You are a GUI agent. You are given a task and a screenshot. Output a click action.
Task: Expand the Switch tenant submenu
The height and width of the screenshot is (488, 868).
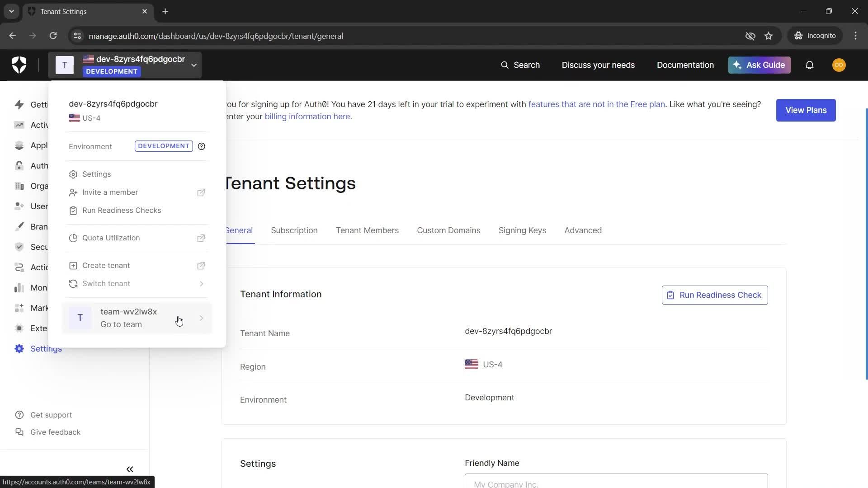click(x=137, y=284)
